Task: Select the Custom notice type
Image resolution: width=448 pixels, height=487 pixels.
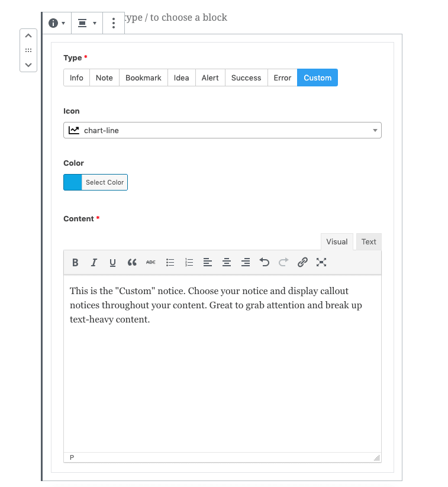Action: tap(318, 78)
